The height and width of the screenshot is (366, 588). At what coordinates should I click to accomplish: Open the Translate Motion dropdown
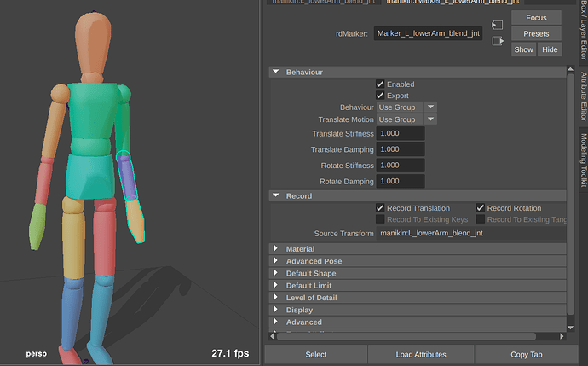(x=406, y=119)
